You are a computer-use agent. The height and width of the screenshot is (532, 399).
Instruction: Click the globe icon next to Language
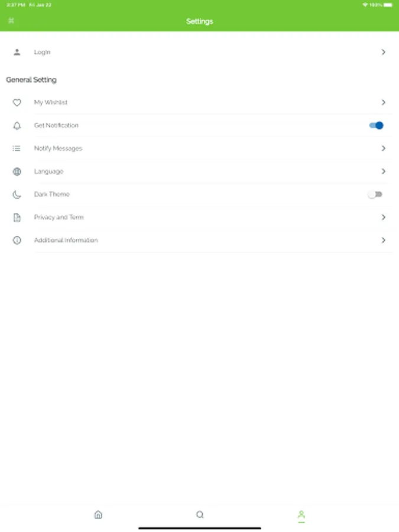[x=17, y=171]
